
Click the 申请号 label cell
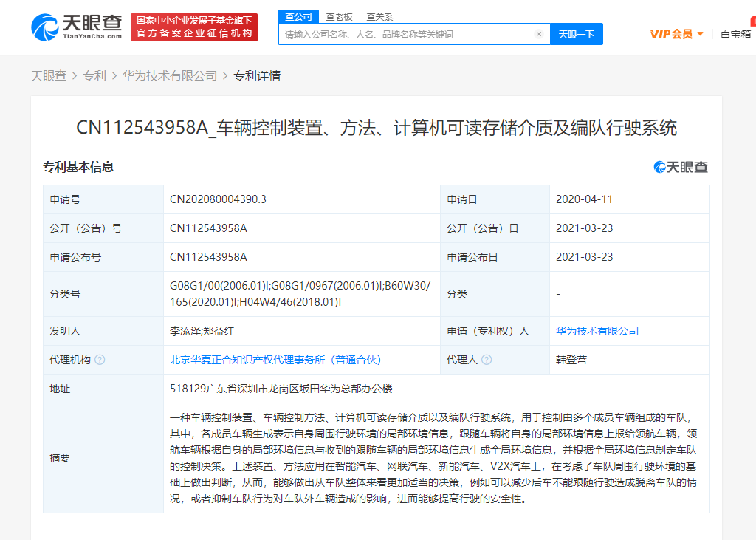tap(103, 199)
